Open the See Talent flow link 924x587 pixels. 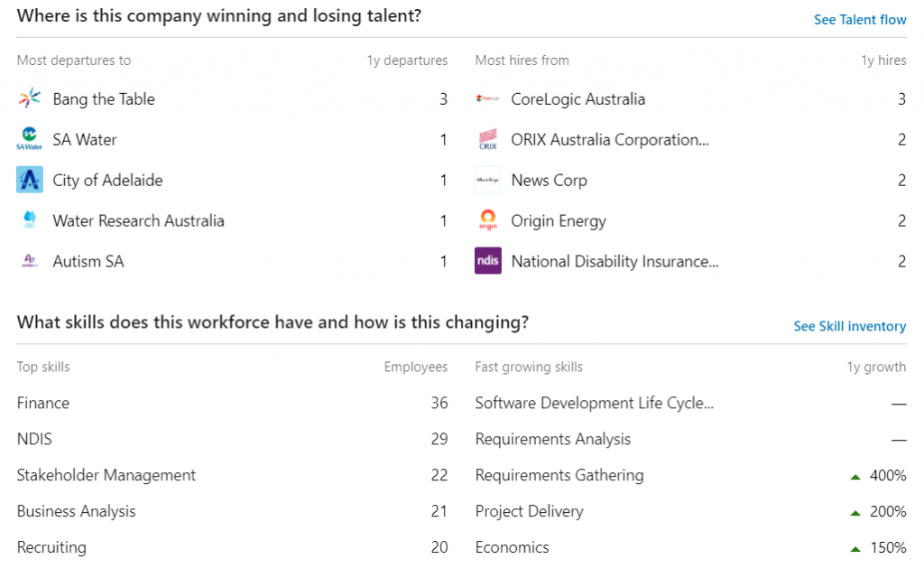[860, 20]
